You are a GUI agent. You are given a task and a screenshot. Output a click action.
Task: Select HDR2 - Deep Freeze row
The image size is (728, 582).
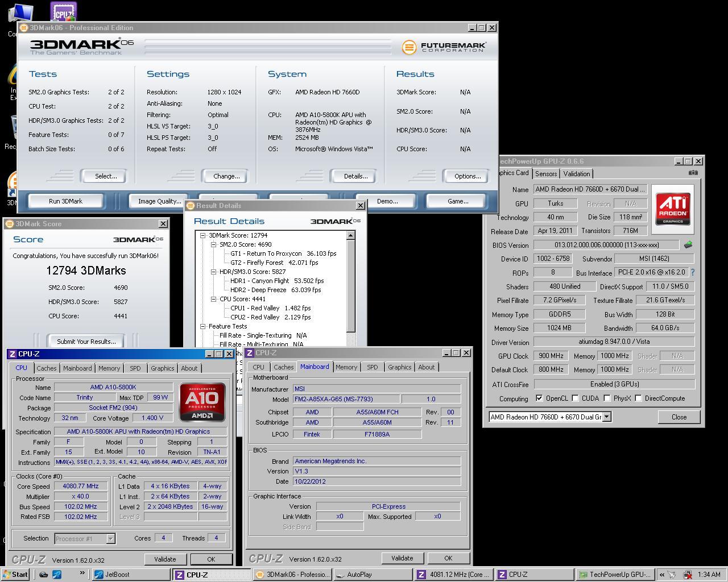(x=276, y=290)
